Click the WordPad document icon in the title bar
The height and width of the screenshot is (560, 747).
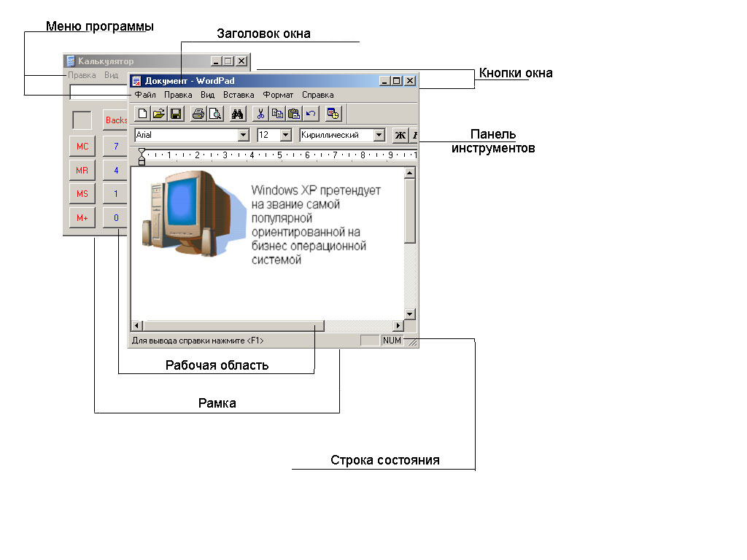click(x=136, y=81)
